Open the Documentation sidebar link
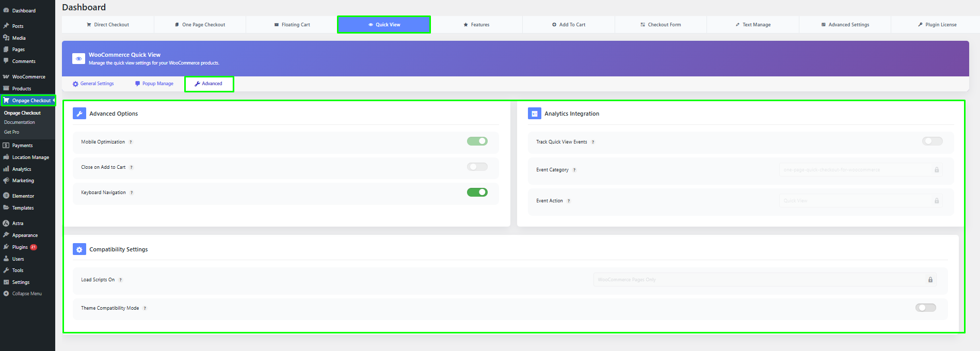 click(x=20, y=122)
